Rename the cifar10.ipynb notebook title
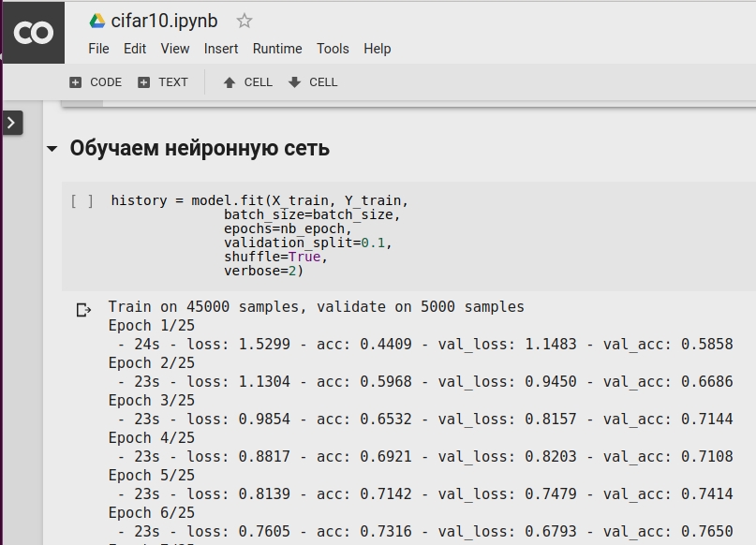 (166, 21)
